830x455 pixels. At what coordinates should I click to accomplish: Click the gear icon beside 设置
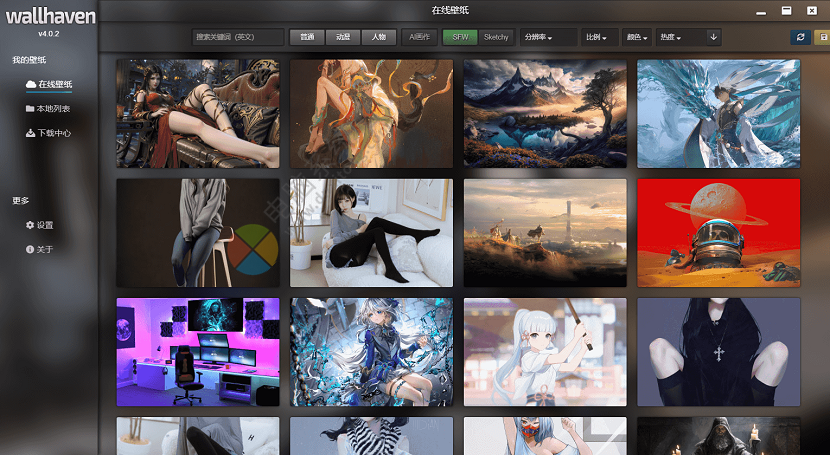click(x=30, y=225)
